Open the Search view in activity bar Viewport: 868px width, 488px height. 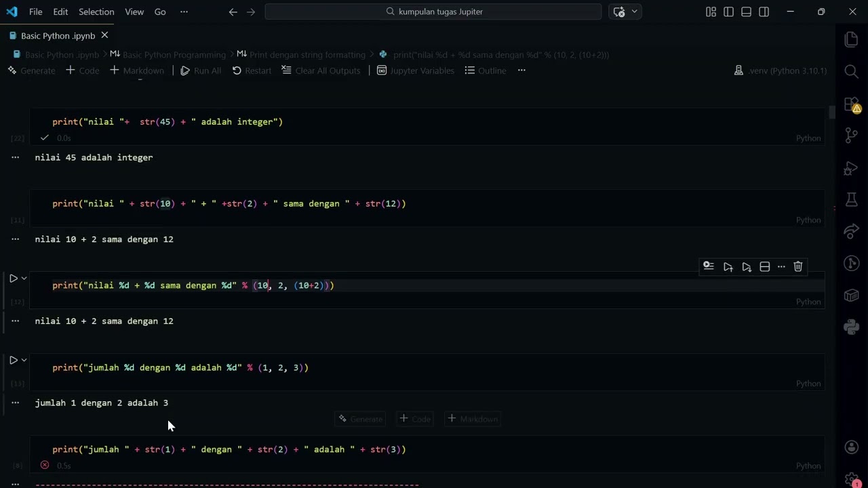(851, 71)
